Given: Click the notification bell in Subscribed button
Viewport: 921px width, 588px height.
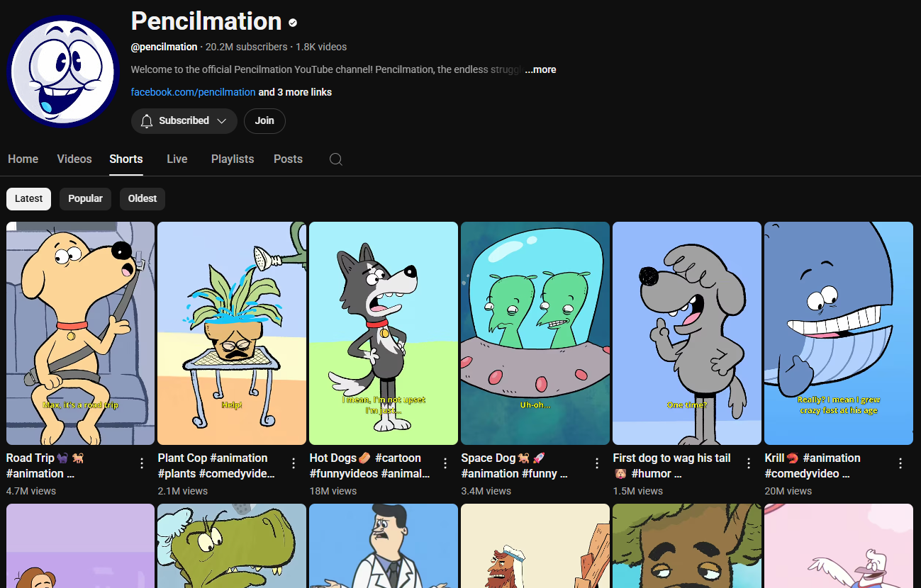Looking at the screenshot, I should click(147, 121).
